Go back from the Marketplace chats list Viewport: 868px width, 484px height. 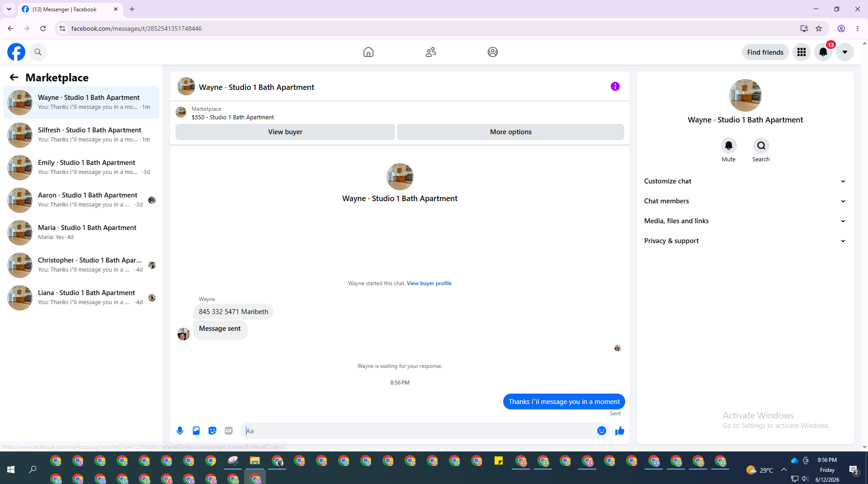coord(14,77)
